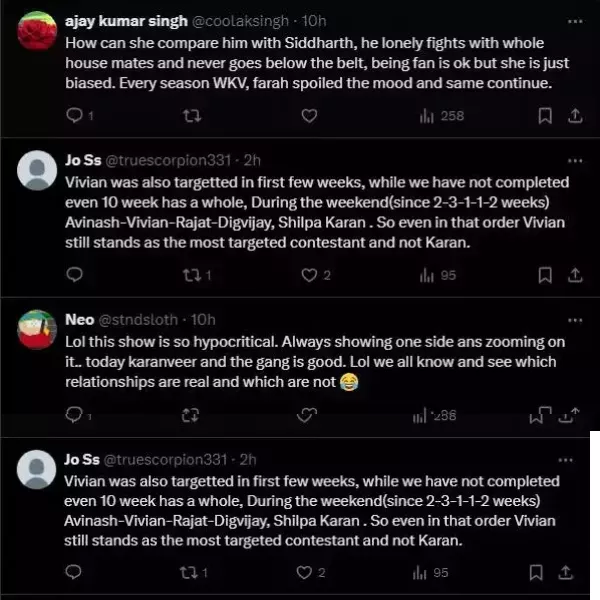The width and height of the screenshot is (600, 600).
Task: Open more options on ajay kumar singh's tweet
Action: click(x=575, y=20)
